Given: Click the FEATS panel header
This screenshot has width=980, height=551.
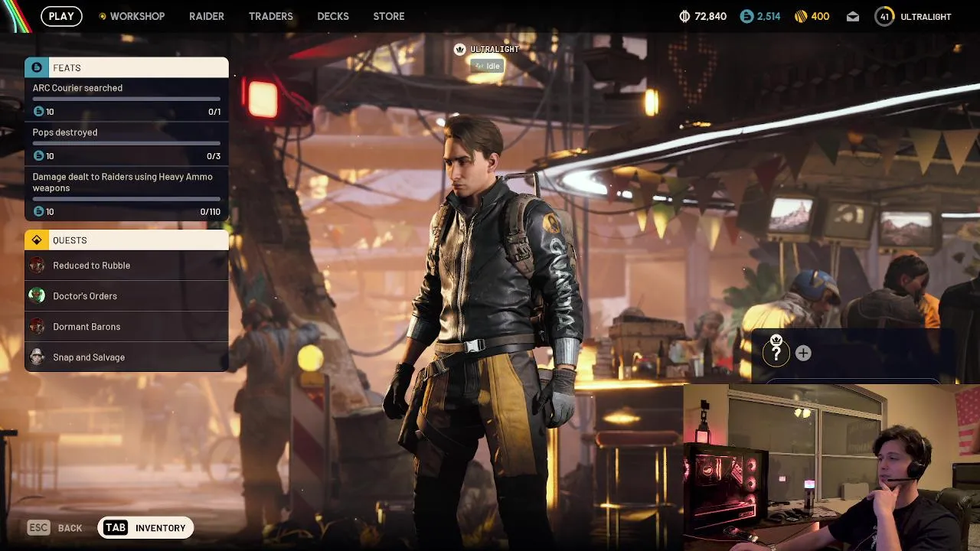Looking at the screenshot, I should 126,67.
